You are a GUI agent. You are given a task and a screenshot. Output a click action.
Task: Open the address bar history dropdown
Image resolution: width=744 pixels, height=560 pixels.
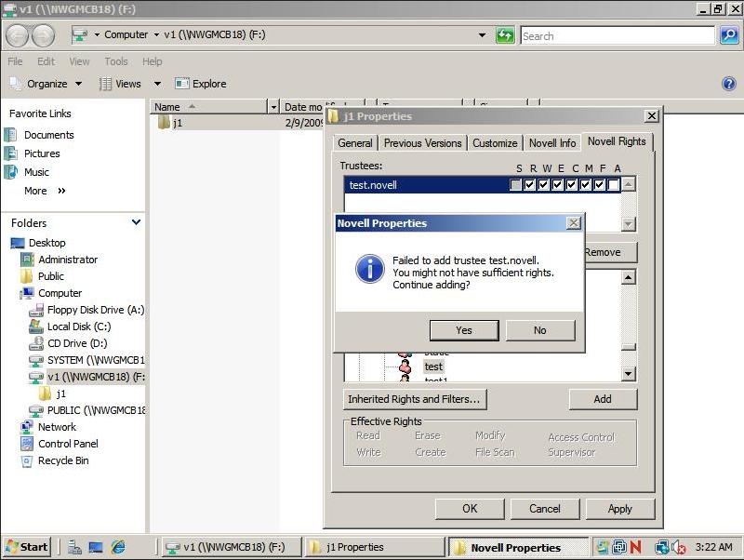coord(482,34)
